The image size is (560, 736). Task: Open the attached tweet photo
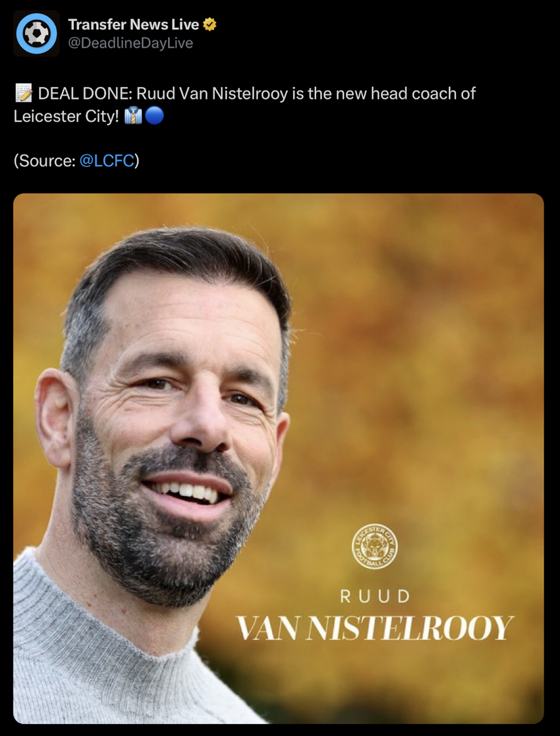279,458
